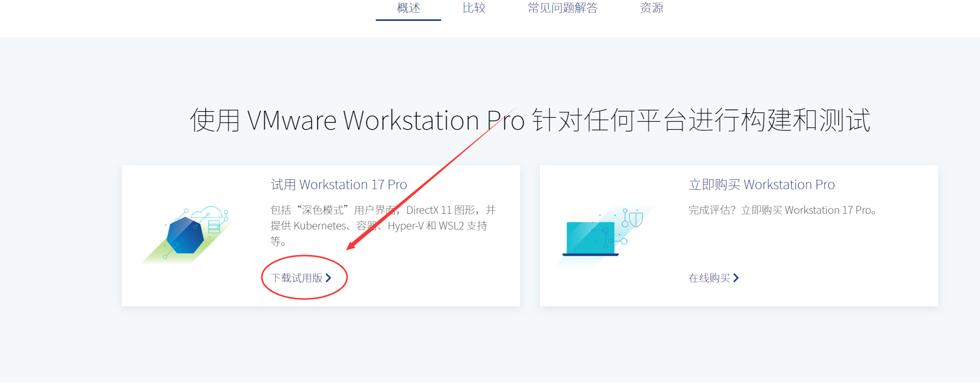Click the 立即购买 Workstation Pro title
The width and height of the screenshot is (980, 392).
point(761,185)
